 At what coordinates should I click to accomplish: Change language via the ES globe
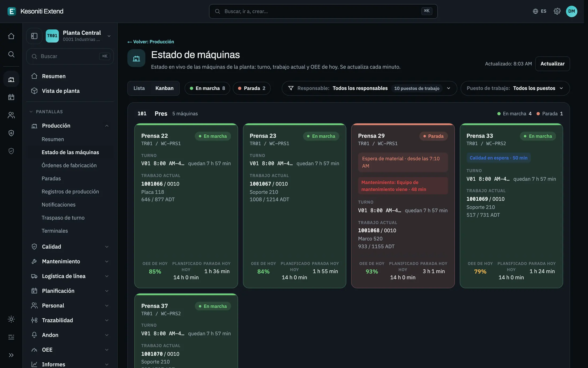click(x=539, y=11)
